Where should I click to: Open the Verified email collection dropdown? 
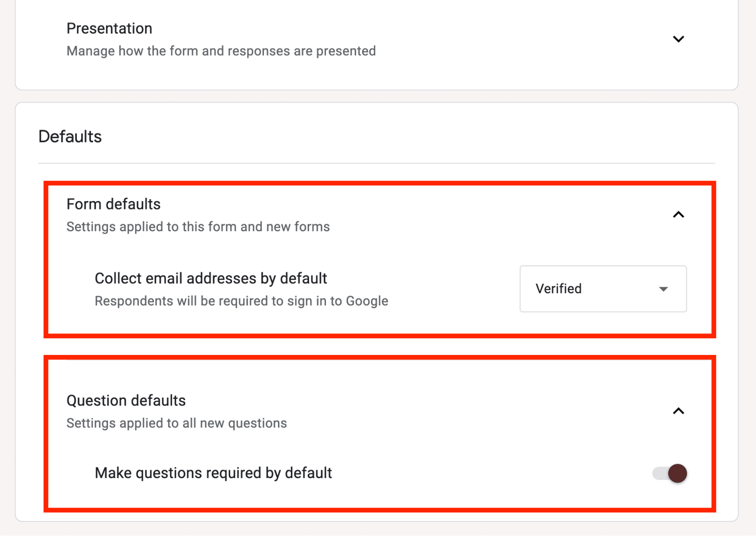[603, 289]
